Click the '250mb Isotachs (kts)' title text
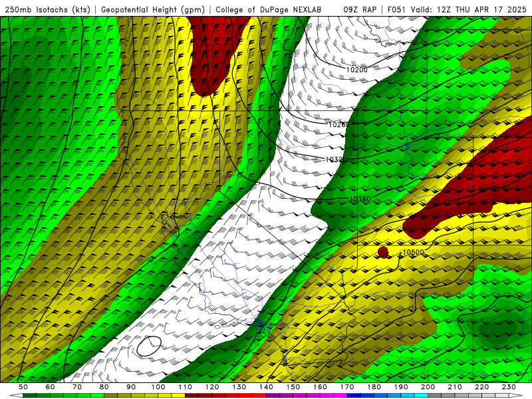 click(x=47, y=10)
